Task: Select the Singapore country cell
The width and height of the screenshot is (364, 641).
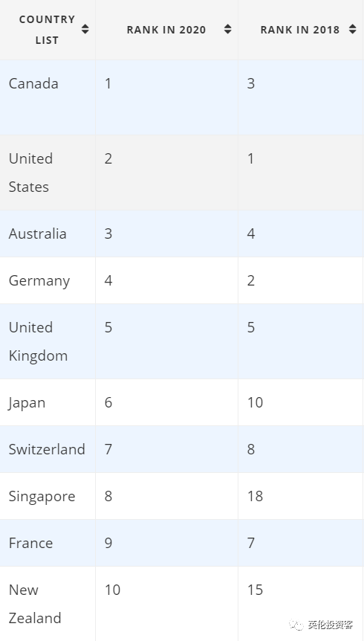Action: coord(48,496)
